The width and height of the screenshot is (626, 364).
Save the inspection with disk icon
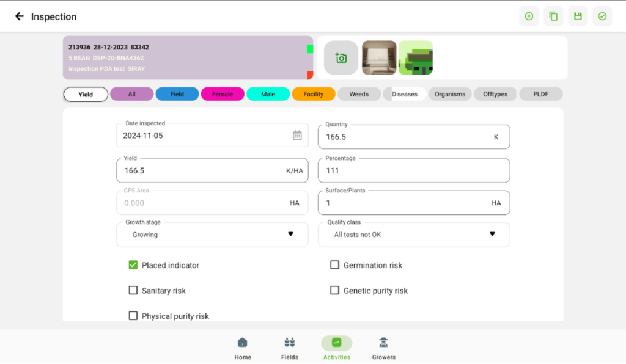click(578, 16)
